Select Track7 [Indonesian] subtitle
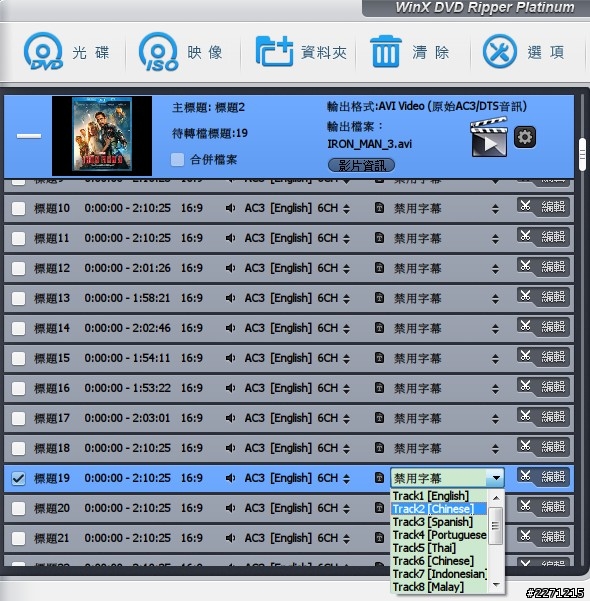The image size is (590, 601). pos(439,574)
